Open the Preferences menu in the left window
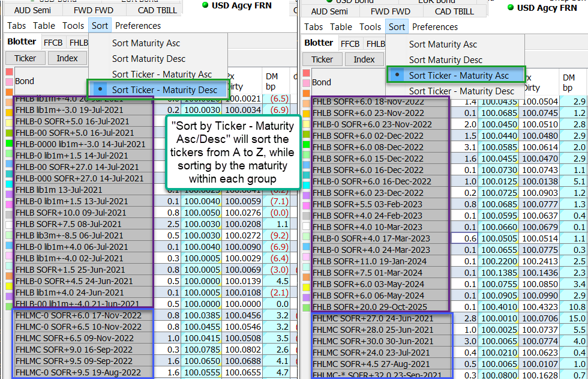 point(138,25)
